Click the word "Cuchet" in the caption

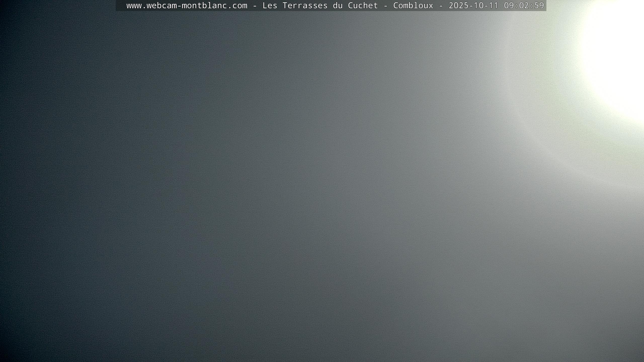click(363, 6)
